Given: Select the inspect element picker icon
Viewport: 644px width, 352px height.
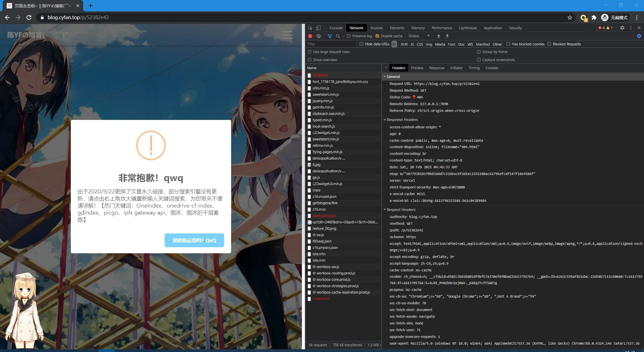Looking at the screenshot, I should [x=310, y=28].
